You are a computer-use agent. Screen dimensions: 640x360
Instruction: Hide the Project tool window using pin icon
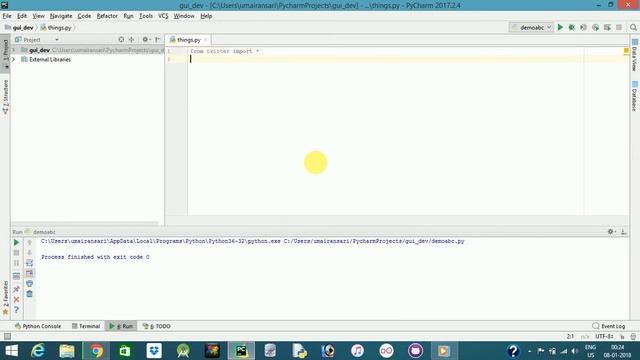pos(158,40)
